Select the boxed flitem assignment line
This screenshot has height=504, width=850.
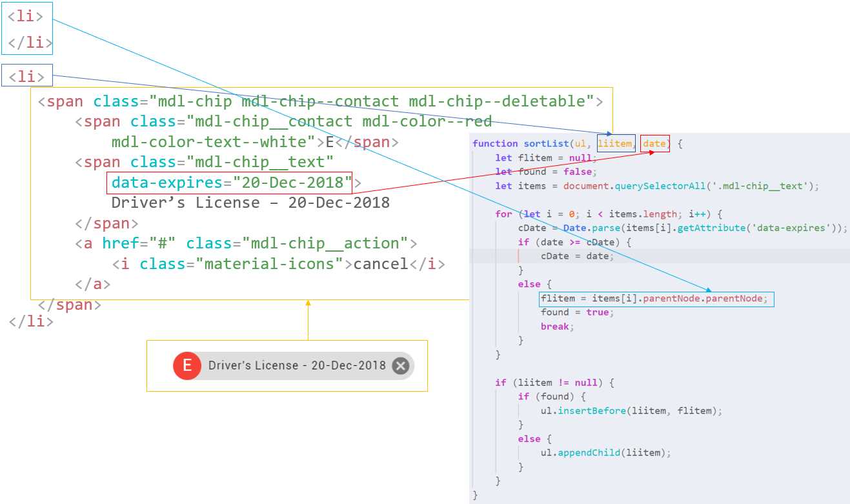657,298
